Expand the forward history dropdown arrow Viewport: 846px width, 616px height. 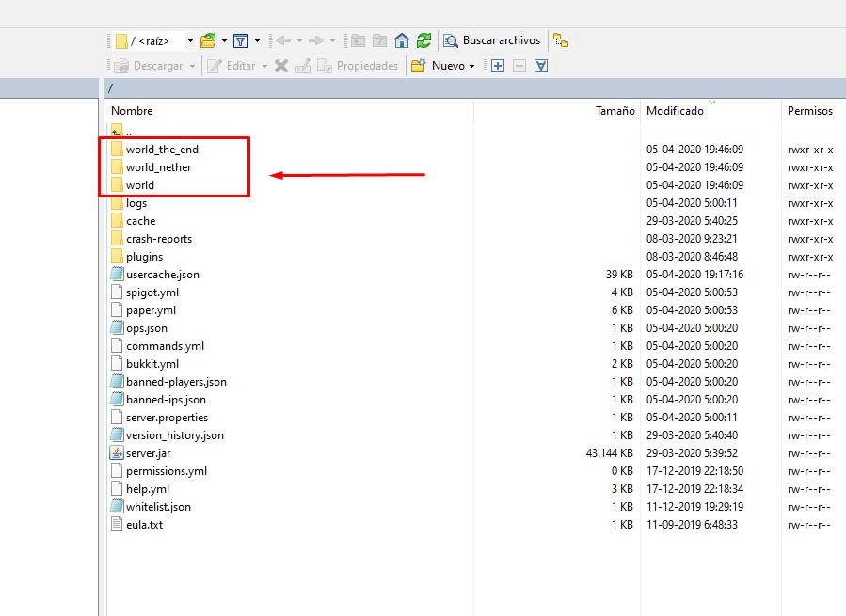(x=332, y=41)
